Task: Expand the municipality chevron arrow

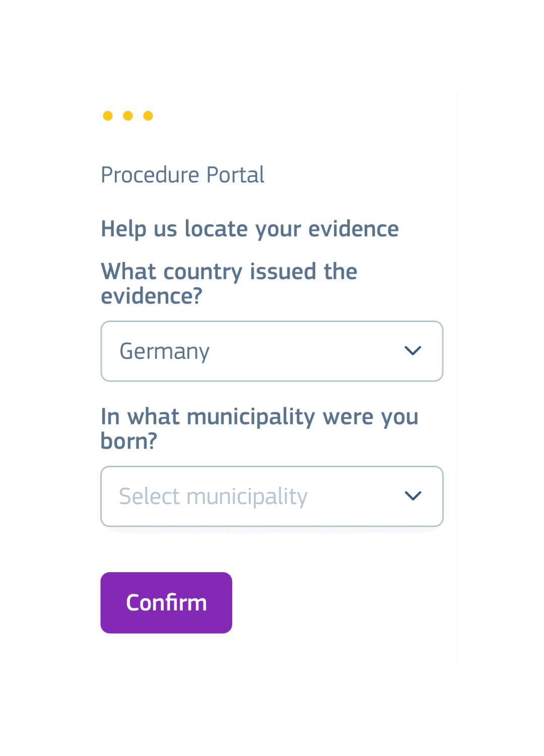Action: coord(413,496)
